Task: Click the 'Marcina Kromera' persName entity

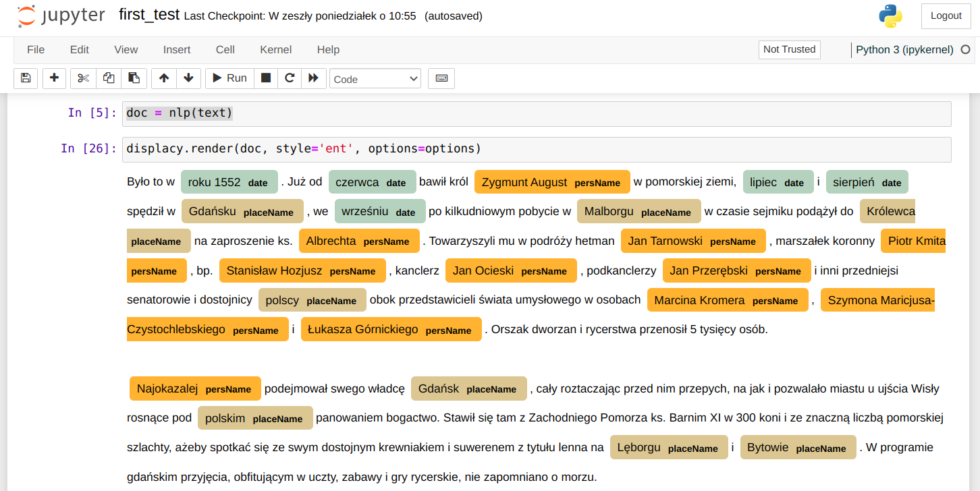Action: pos(728,300)
